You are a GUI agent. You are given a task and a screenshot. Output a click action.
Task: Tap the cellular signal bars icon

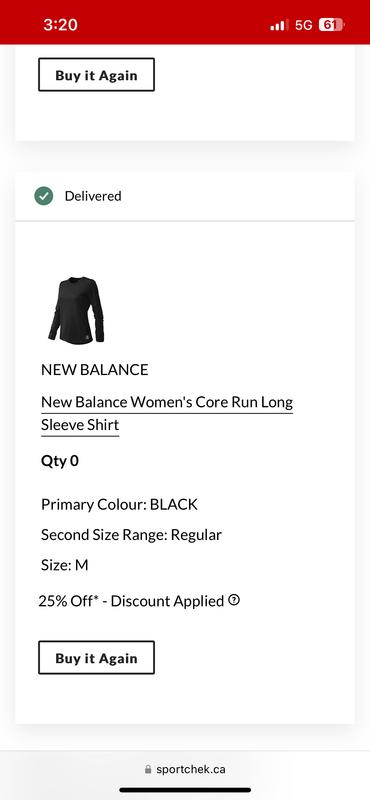tap(279, 25)
